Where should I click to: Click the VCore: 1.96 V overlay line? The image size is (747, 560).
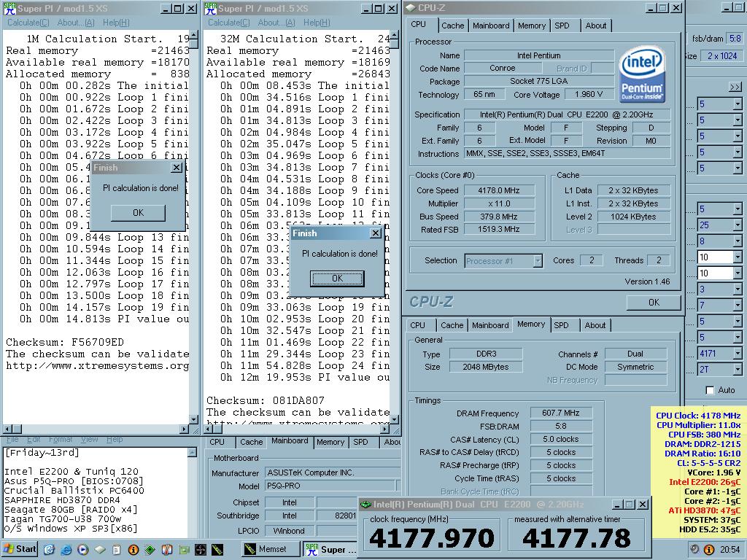713,472
